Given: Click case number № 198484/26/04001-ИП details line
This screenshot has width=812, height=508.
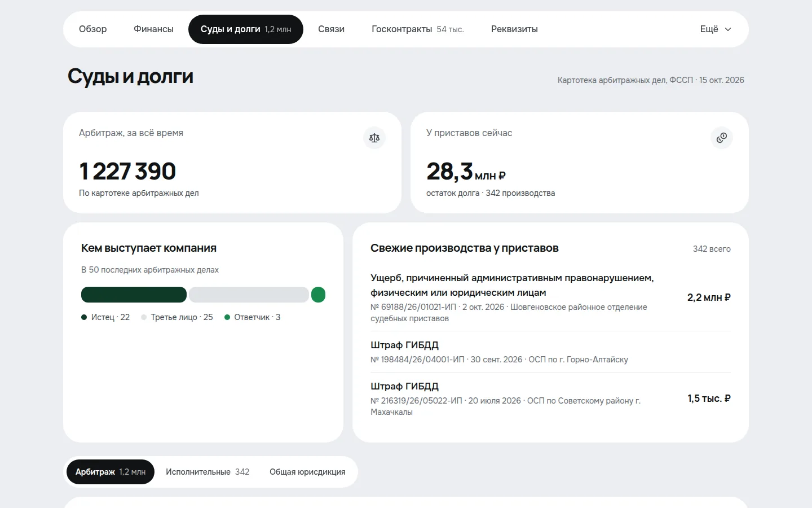Looking at the screenshot, I should (x=499, y=360).
